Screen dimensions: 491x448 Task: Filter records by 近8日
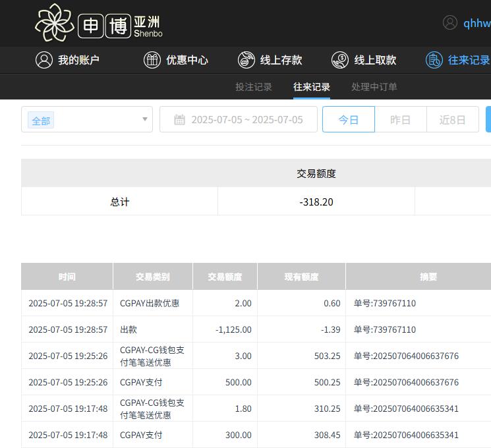(452, 120)
